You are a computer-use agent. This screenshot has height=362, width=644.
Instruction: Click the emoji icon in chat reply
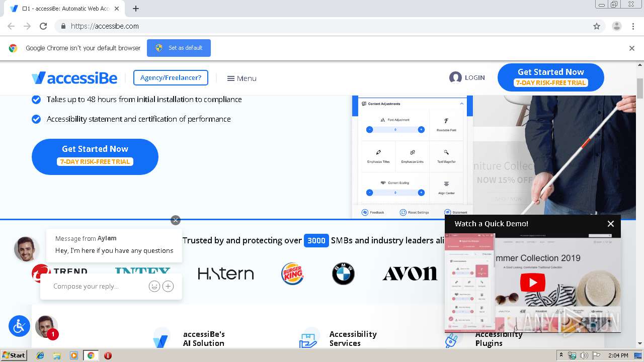pos(154,286)
